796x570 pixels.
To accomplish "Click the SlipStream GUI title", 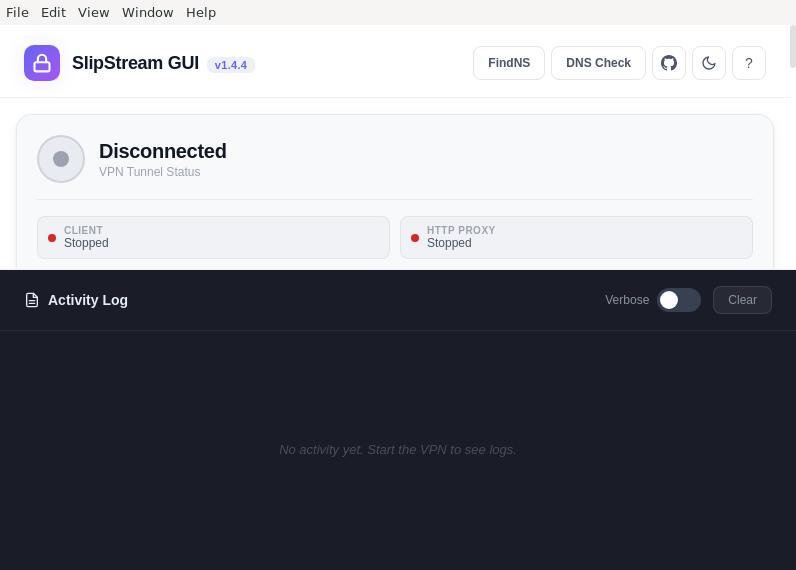I will pos(136,63).
